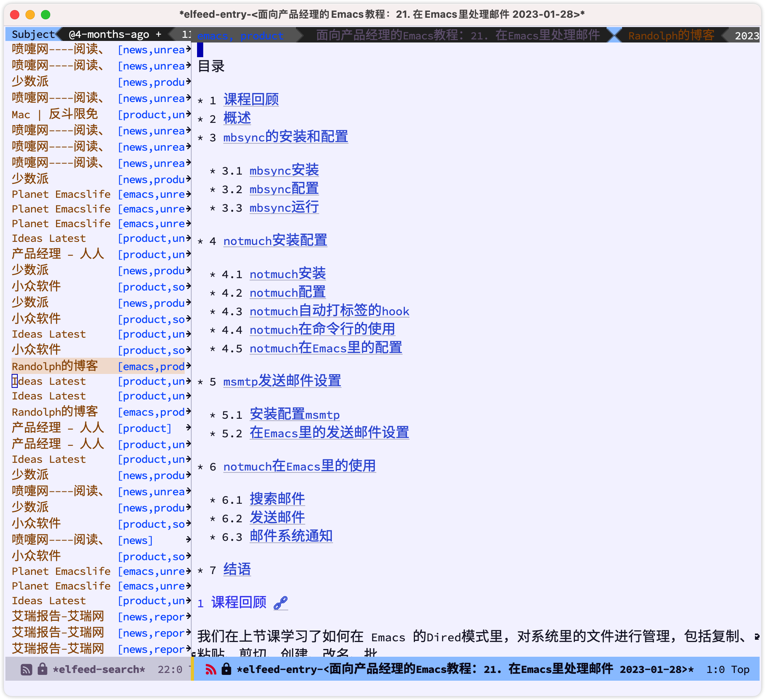
Task: Open the mbsync配置 link
Action: 284,189
